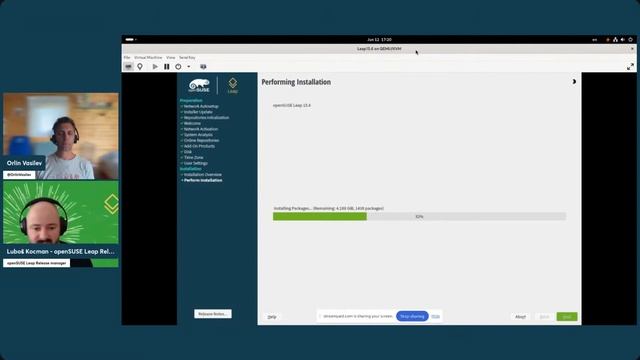Click the graphical console monitor icon
Screen dimensions: 640x360
[129, 67]
